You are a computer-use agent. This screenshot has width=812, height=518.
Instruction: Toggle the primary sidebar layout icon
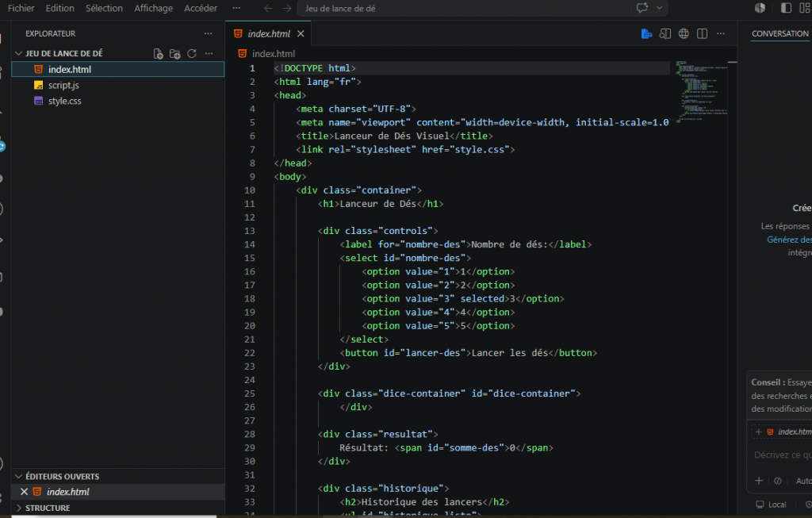786,8
